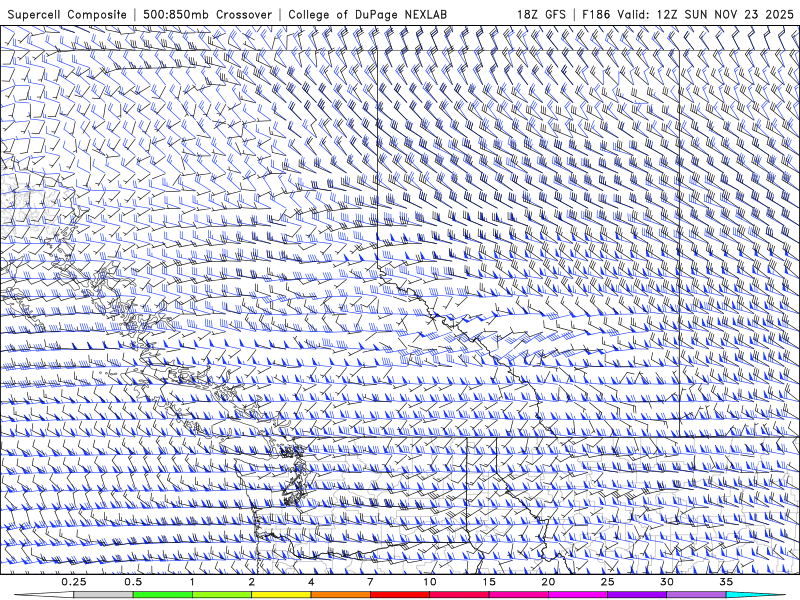Select the red color bar segment
The height and width of the screenshot is (600, 800).
coord(399,595)
